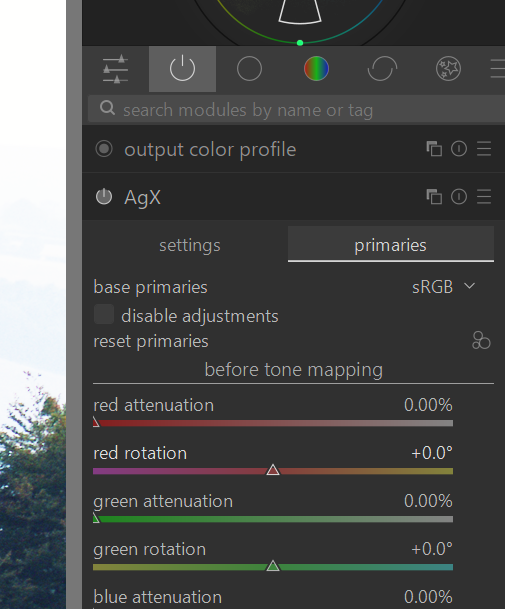The width and height of the screenshot is (505, 609).
Task: Click the green attenuation 0.00% value
Action: [x=428, y=501]
